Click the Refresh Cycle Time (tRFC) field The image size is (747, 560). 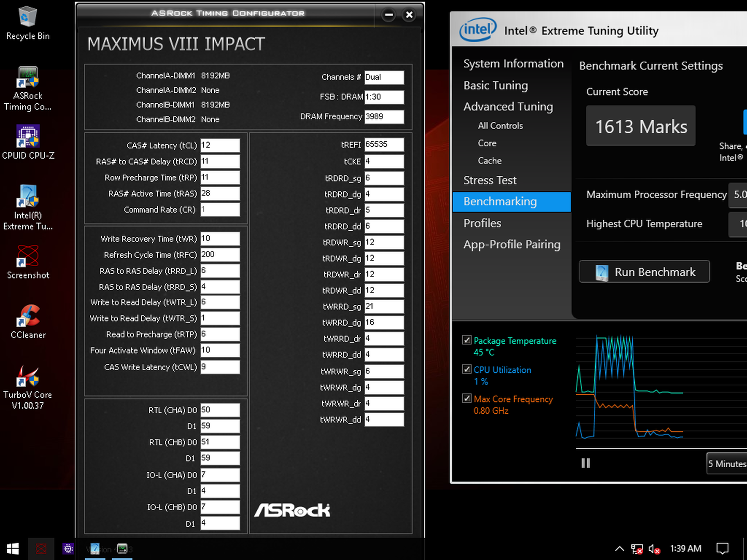coord(220,255)
